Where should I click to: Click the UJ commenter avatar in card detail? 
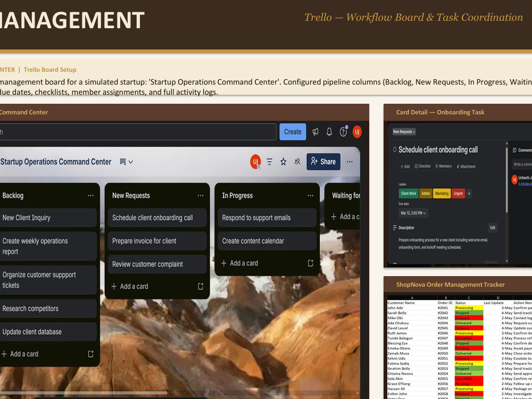[514, 180]
